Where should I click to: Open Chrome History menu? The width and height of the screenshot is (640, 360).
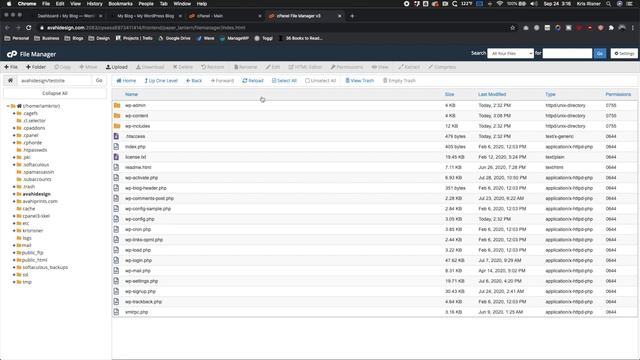(x=94, y=4)
